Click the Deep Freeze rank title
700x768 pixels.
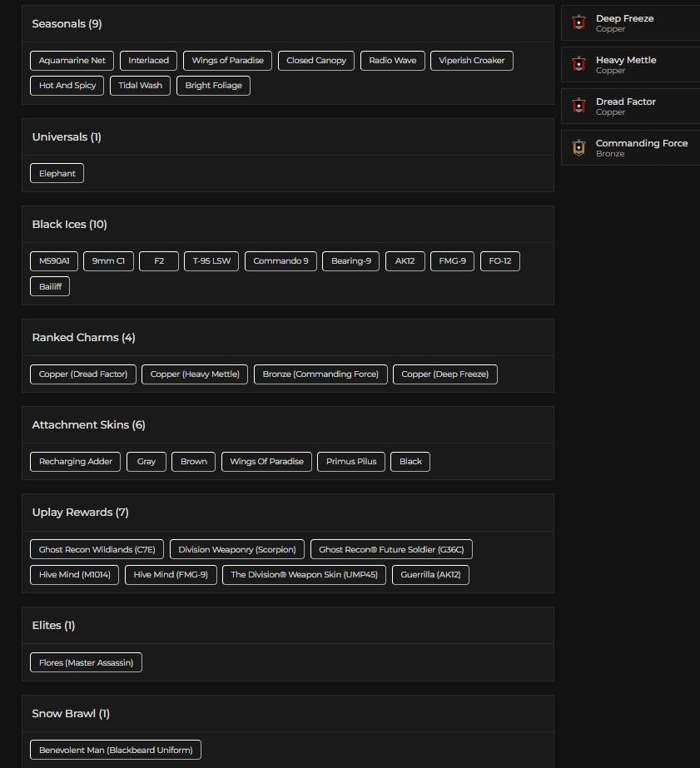point(624,18)
